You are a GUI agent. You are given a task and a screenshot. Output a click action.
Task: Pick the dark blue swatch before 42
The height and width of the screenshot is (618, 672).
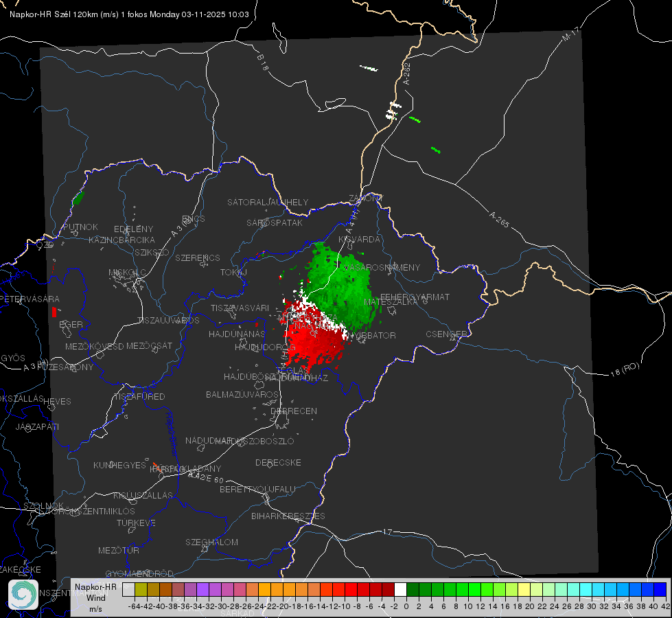[660, 589]
